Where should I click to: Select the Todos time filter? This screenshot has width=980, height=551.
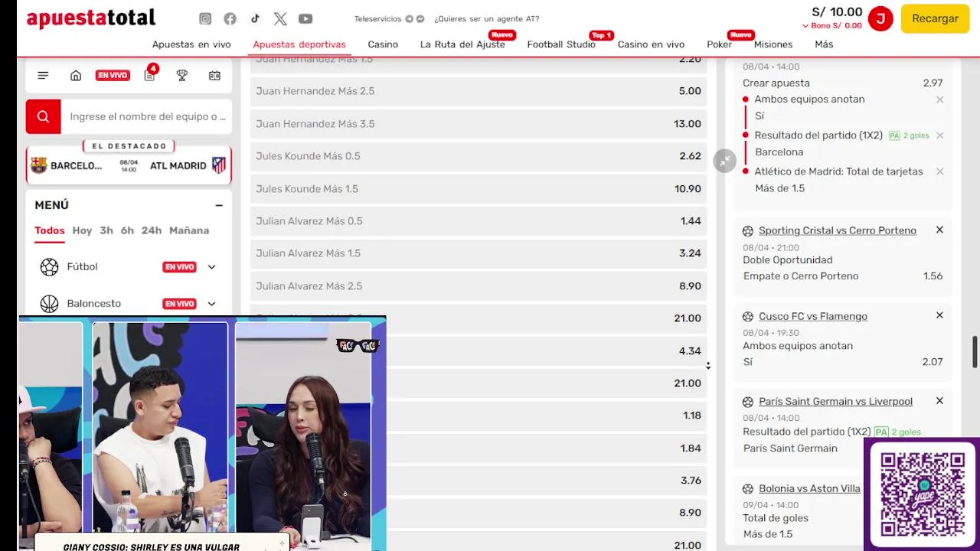click(x=50, y=230)
